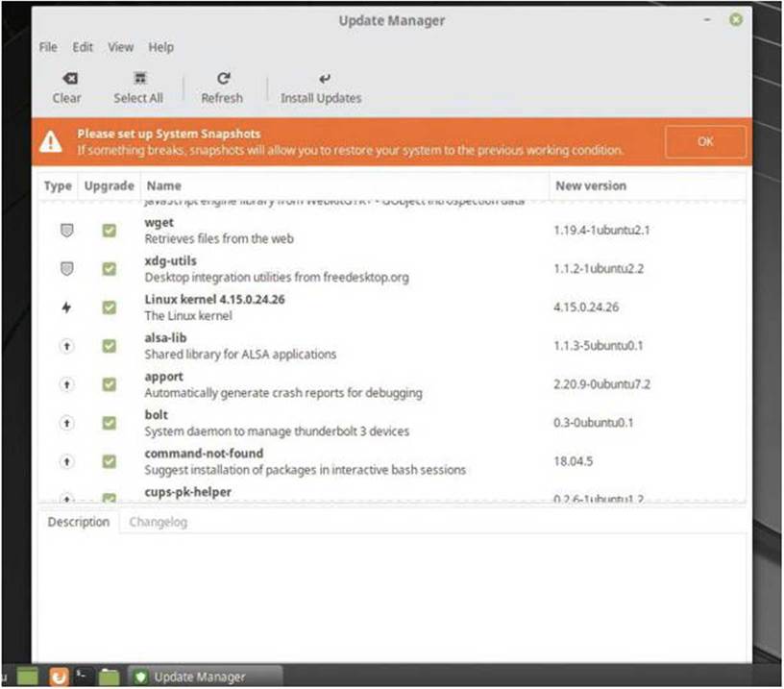
Task: Sort updates by the Name column
Action: 345,186
